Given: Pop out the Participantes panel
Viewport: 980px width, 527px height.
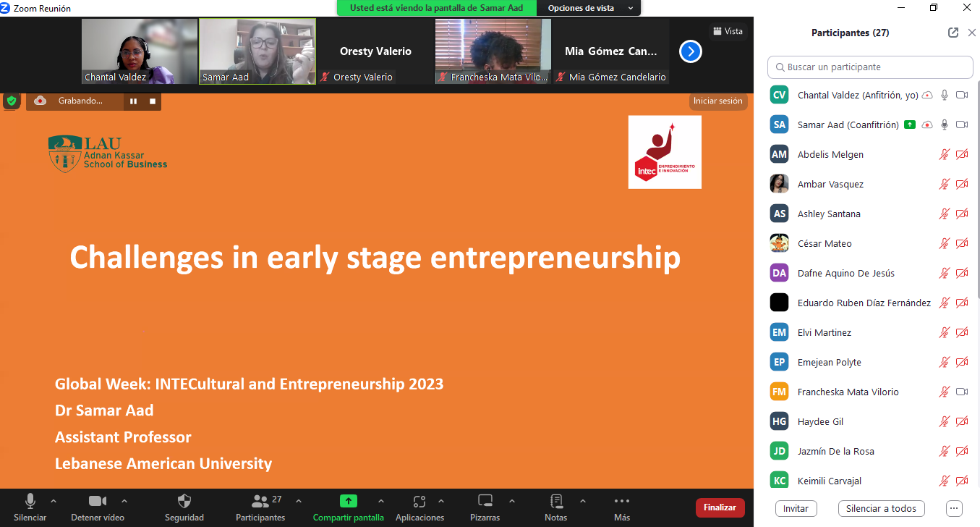Looking at the screenshot, I should (953, 33).
